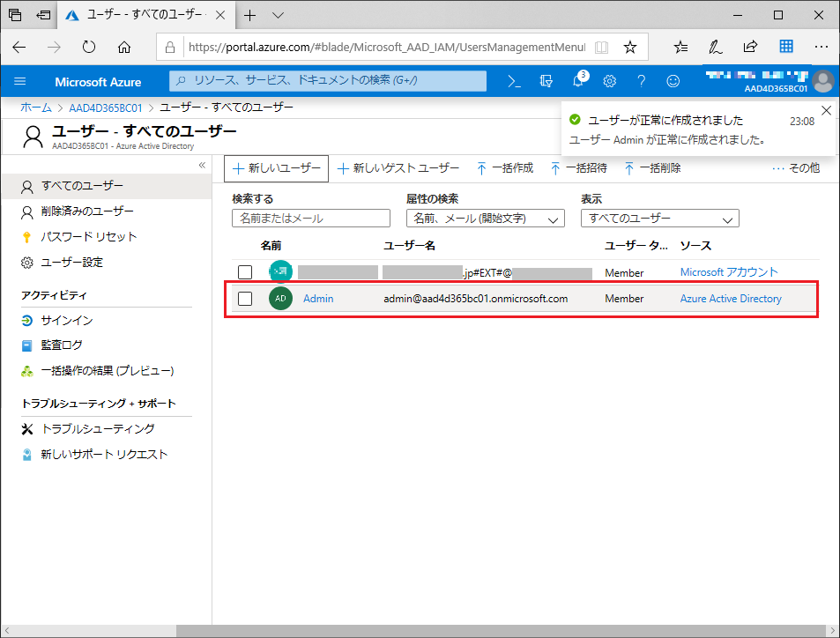Viewport: 840px width, 638px height.
Task: Add this page to favorites star
Action: click(x=630, y=47)
